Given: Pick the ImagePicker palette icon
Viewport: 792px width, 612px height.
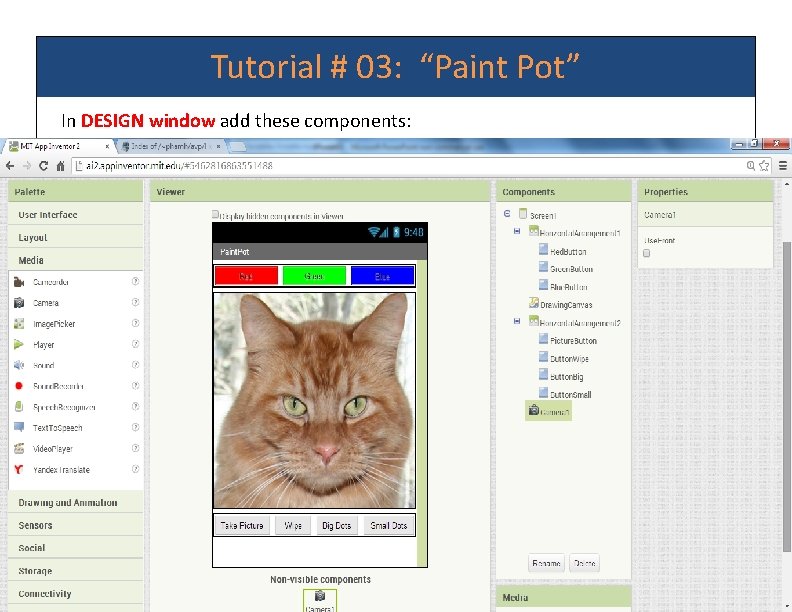Looking at the screenshot, I should point(19,324).
